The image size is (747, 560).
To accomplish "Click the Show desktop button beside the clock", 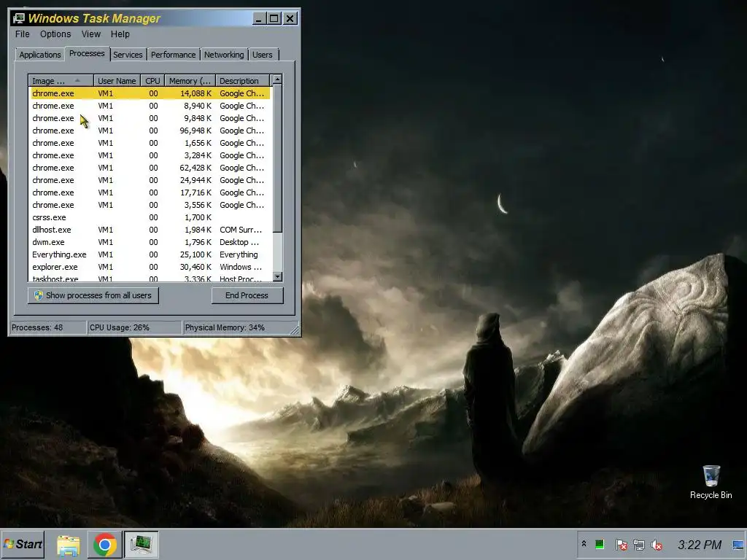I will coord(738,544).
